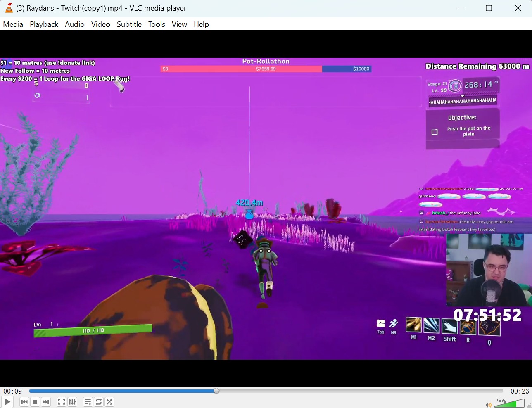Open the Subtitle menu
This screenshot has height=408, width=532.
pyautogui.click(x=129, y=24)
